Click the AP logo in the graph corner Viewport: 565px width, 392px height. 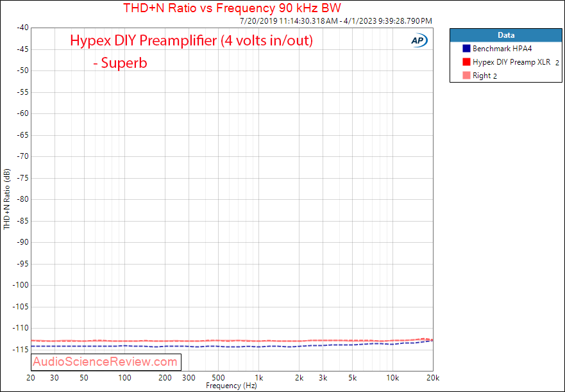(419, 41)
